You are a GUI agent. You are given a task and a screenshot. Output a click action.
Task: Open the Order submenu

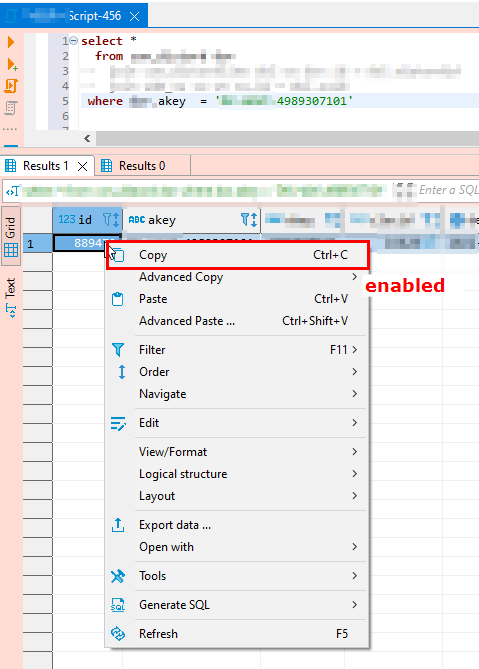pyautogui.click(x=237, y=372)
